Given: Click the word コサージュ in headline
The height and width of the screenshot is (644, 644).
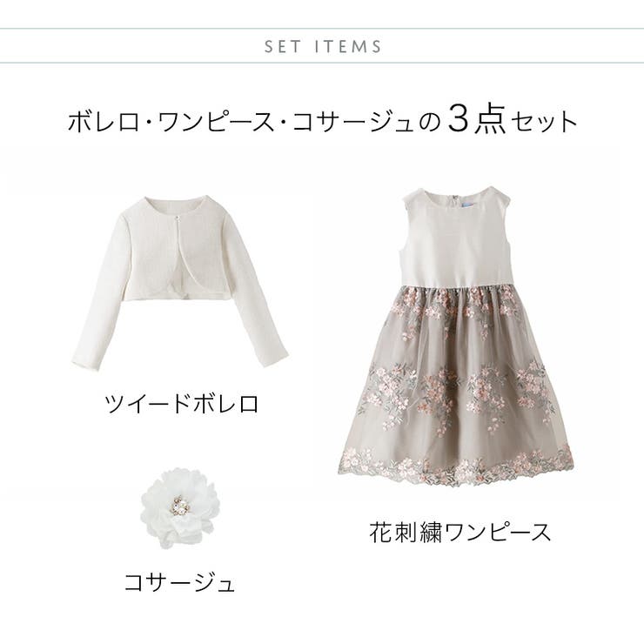Looking at the screenshot, I should 353,123.
